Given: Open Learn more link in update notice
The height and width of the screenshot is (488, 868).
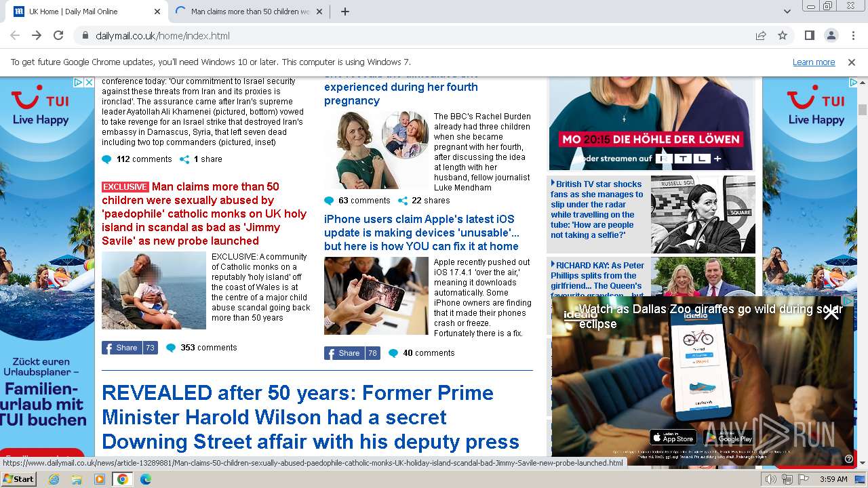Looking at the screenshot, I should [x=814, y=62].
